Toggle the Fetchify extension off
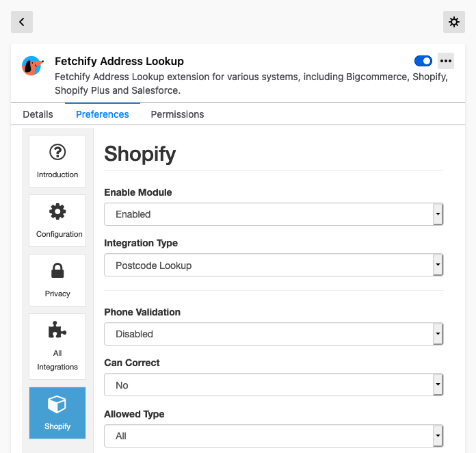 pyautogui.click(x=423, y=61)
